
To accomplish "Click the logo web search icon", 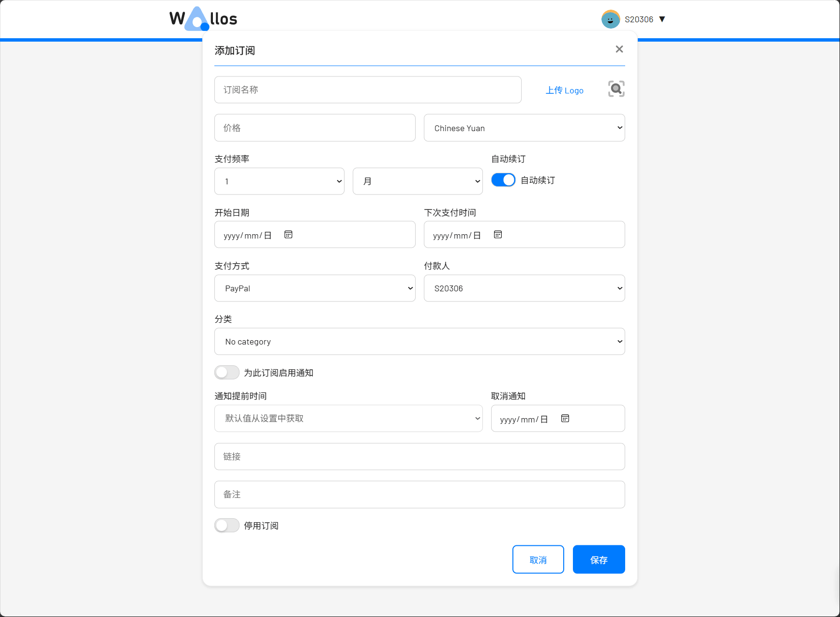I will pyautogui.click(x=616, y=89).
